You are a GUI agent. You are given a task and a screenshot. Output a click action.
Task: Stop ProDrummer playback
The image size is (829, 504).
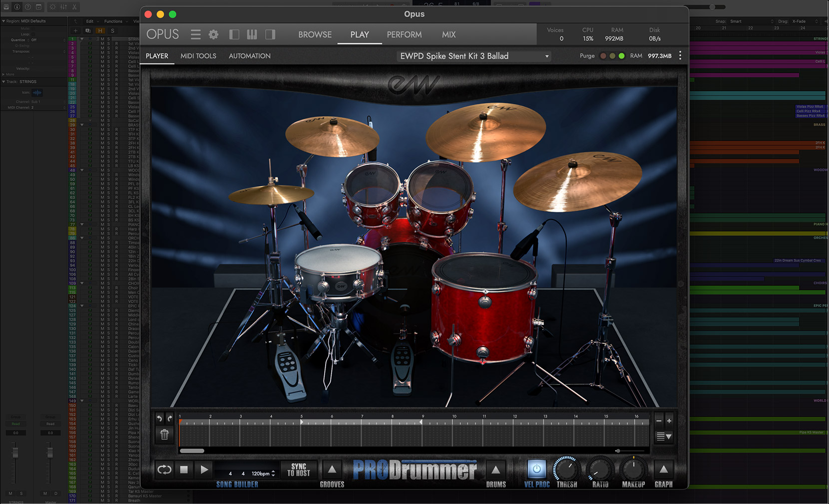tap(184, 470)
